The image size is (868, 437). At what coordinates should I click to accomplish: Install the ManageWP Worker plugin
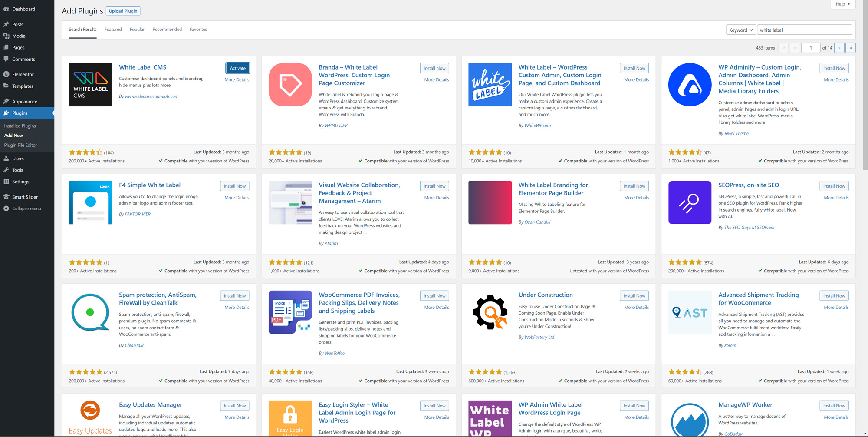(x=834, y=406)
